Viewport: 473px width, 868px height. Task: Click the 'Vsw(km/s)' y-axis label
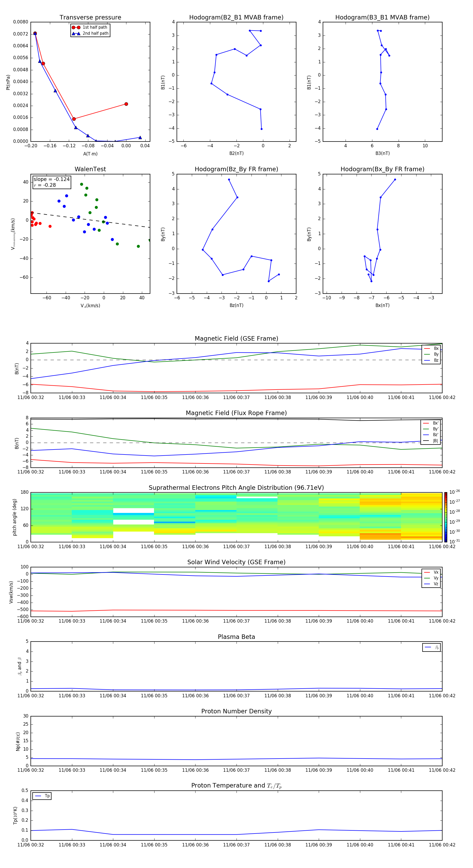(11, 592)
